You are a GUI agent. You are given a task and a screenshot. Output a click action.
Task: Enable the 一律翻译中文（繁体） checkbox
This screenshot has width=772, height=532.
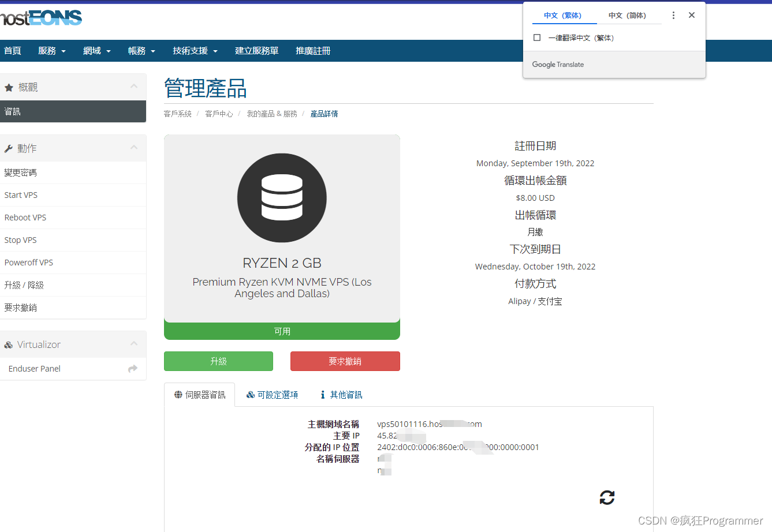536,37
